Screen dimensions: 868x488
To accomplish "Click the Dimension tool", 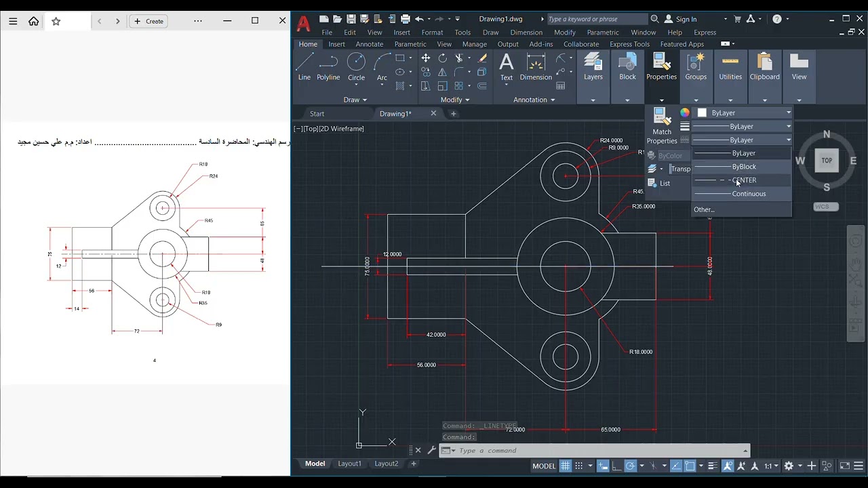I will (536, 67).
